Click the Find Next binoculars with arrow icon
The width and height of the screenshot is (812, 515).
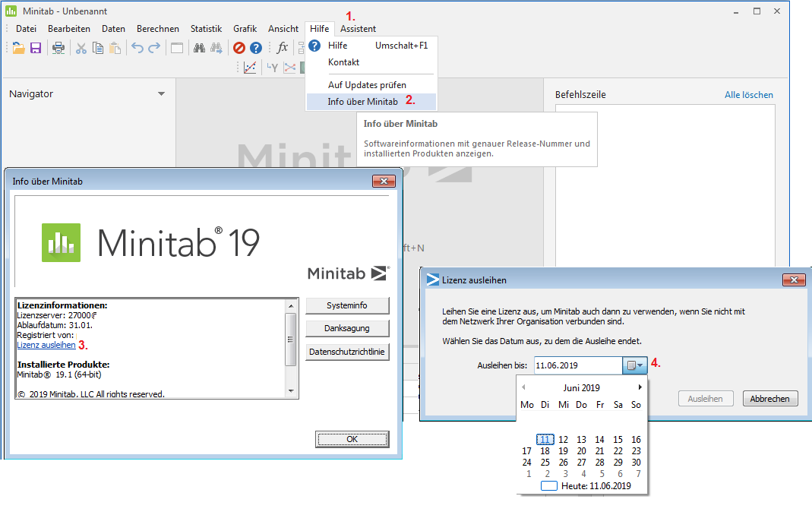[x=216, y=48]
